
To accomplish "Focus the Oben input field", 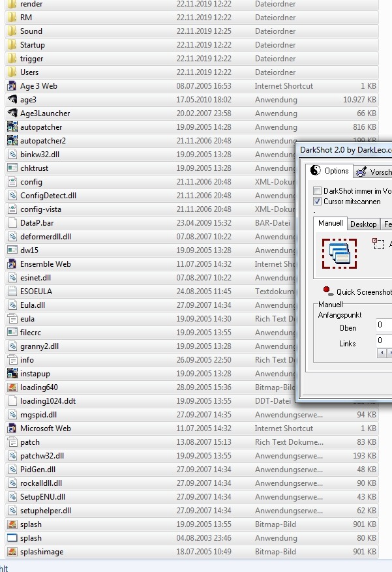I will coord(384,325).
